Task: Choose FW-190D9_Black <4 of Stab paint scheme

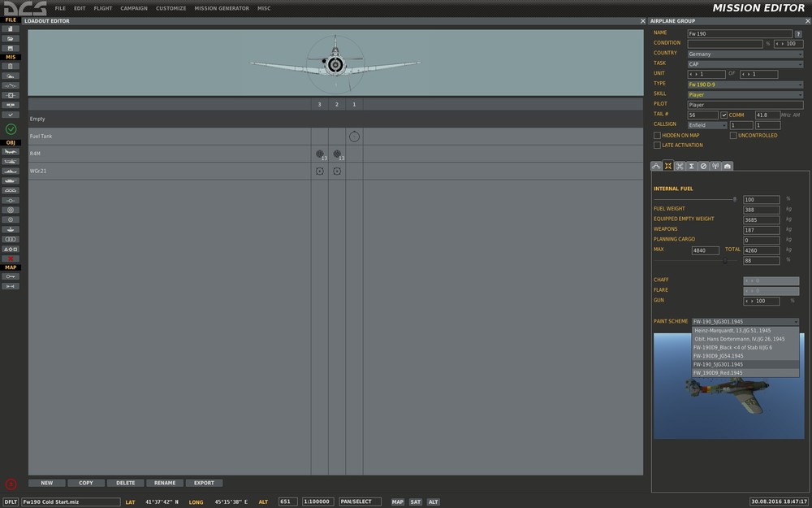Action: (745, 347)
